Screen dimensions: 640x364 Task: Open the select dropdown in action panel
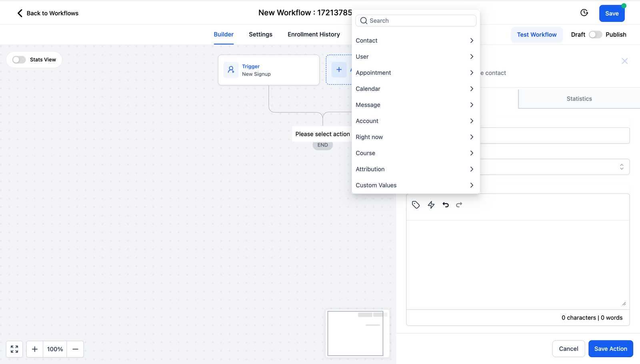[554, 167]
